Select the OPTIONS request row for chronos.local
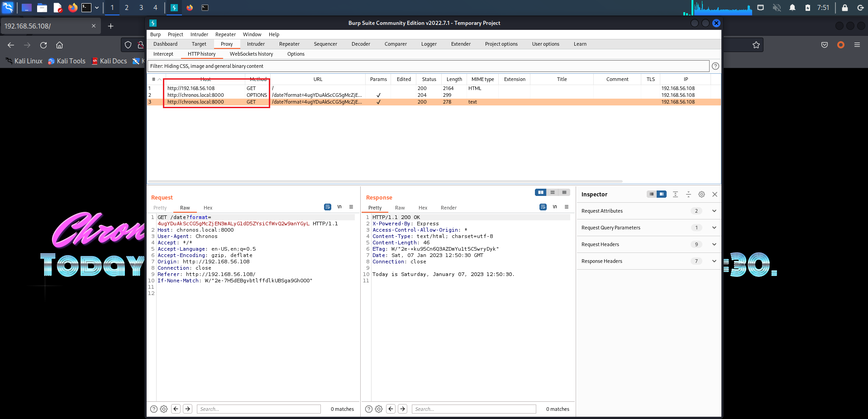The image size is (868, 419). click(x=434, y=95)
